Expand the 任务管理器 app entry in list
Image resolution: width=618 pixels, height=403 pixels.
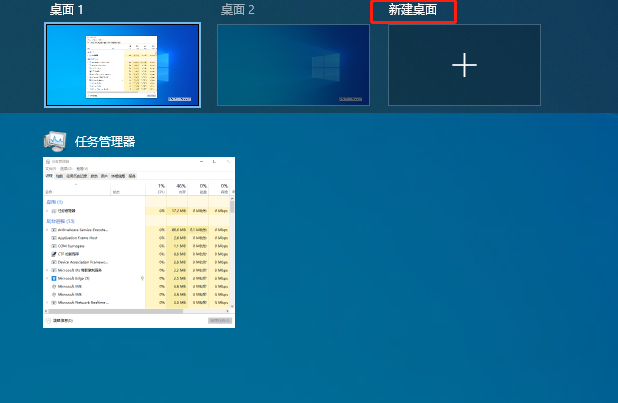[47, 211]
